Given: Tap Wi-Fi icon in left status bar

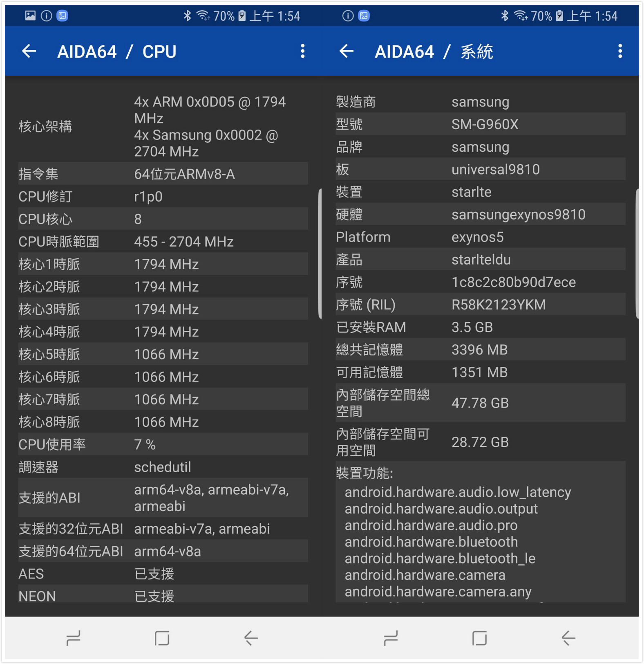Looking at the screenshot, I should (x=203, y=16).
